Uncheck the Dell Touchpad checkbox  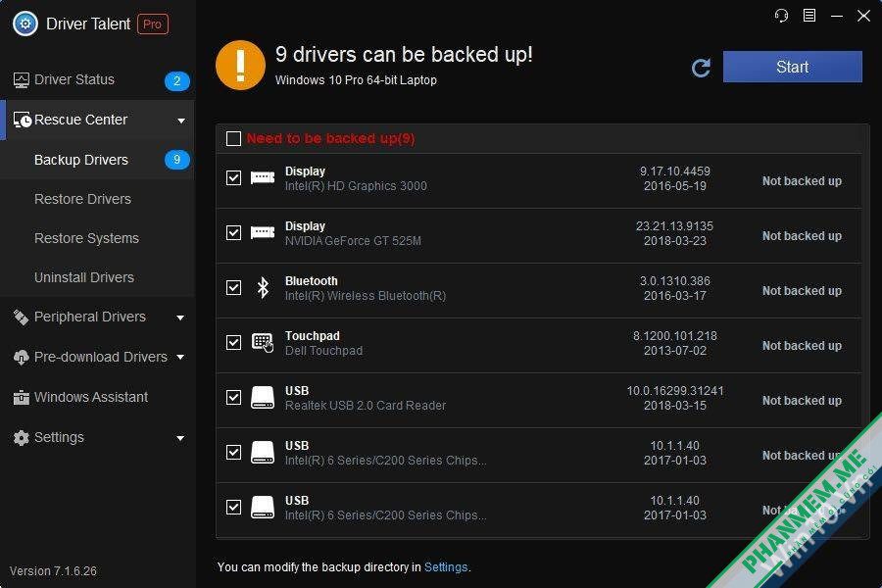coord(233,342)
